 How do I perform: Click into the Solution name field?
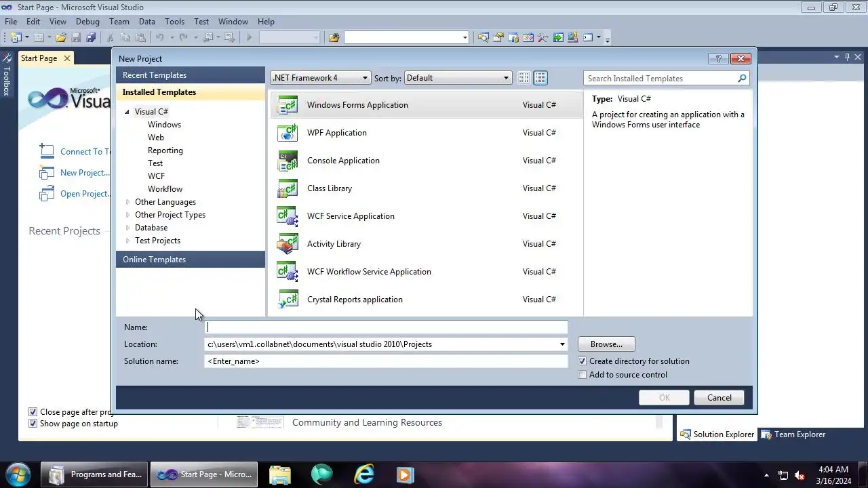386,361
